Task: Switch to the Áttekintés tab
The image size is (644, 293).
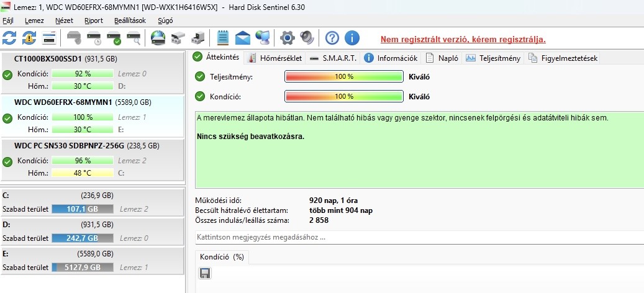Action: 217,58
